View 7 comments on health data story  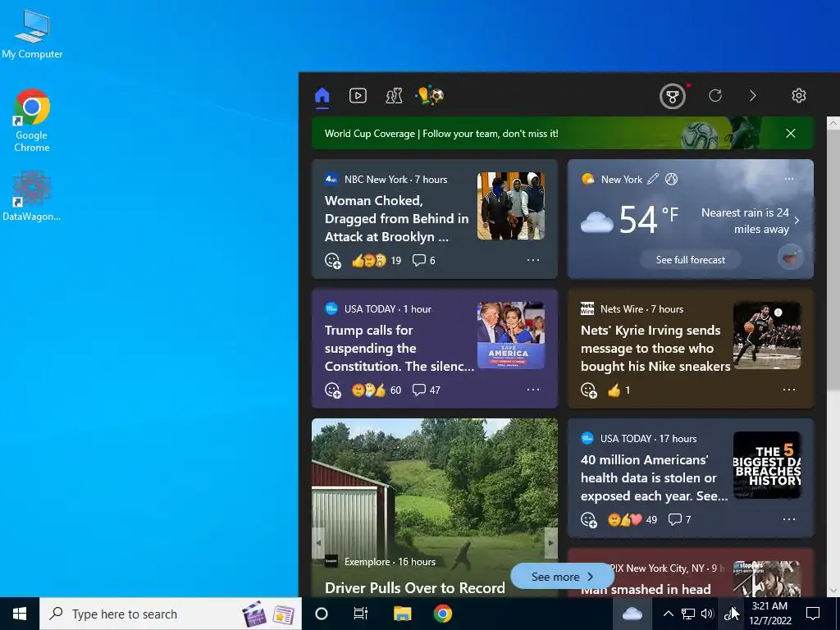pos(679,519)
